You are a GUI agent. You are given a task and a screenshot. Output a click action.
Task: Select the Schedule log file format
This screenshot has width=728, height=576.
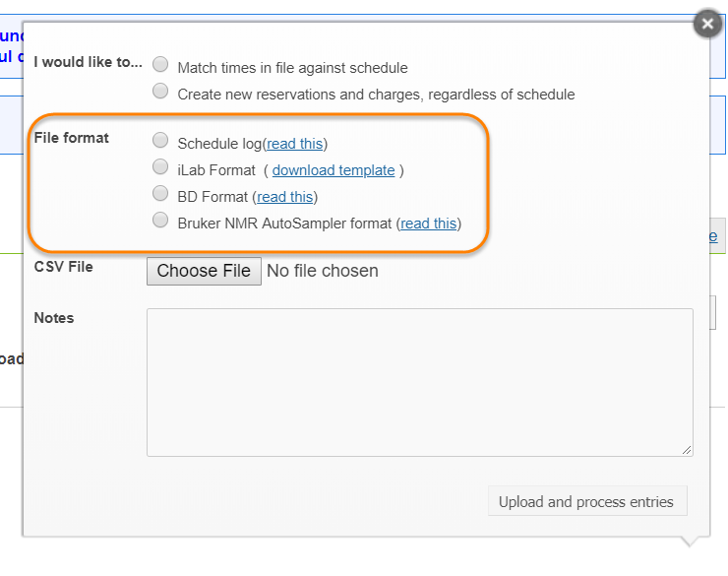click(x=160, y=142)
